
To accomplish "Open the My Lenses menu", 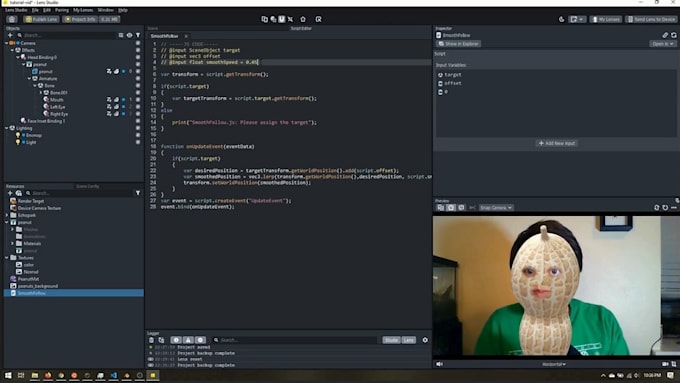I will (x=83, y=10).
